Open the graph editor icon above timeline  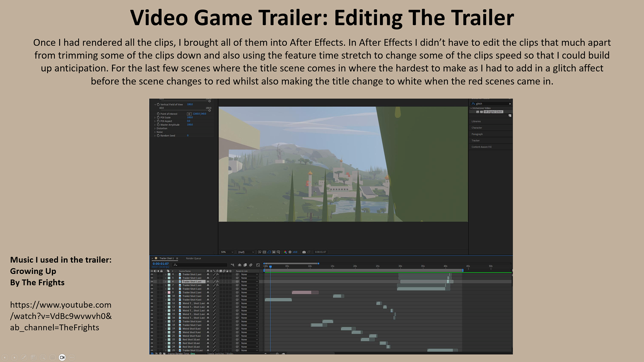tap(258, 265)
